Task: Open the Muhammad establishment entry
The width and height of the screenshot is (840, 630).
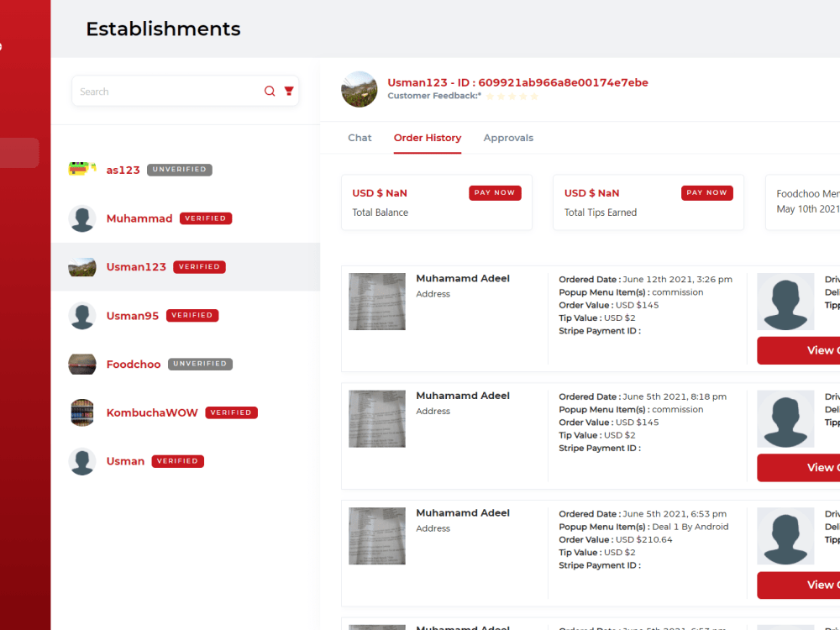Action: pyautogui.click(x=186, y=218)
